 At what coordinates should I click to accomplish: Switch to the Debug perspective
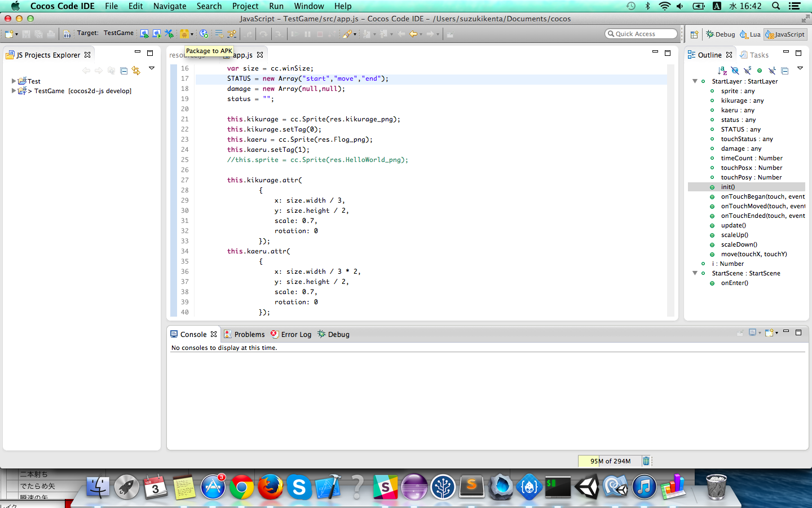tap(721, 34)
